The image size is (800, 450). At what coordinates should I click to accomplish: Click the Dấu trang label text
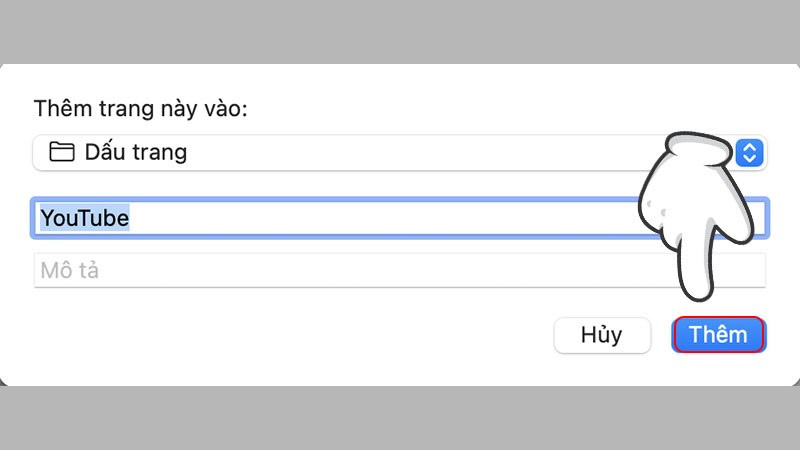pyautogui.click(x=136, y=153)
